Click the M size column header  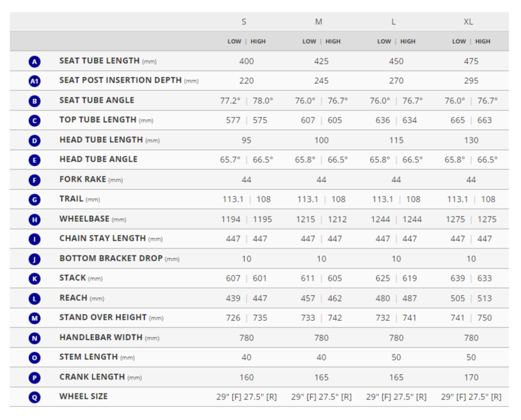point(319,22)
